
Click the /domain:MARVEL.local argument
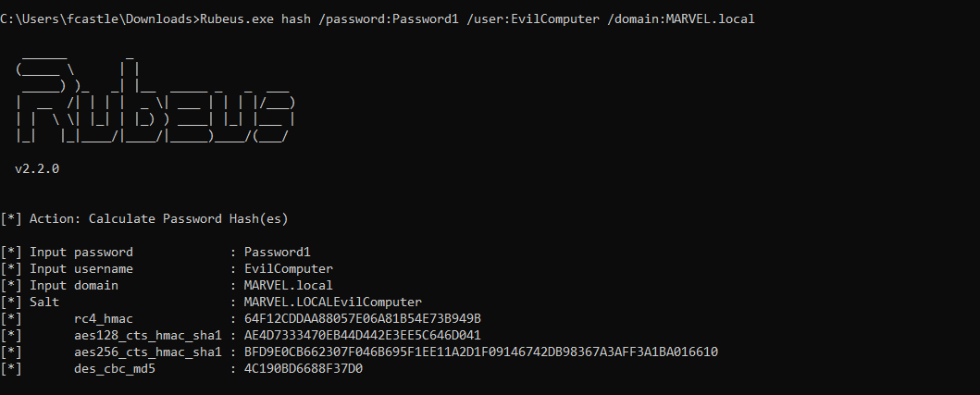[x=681, y=19]
